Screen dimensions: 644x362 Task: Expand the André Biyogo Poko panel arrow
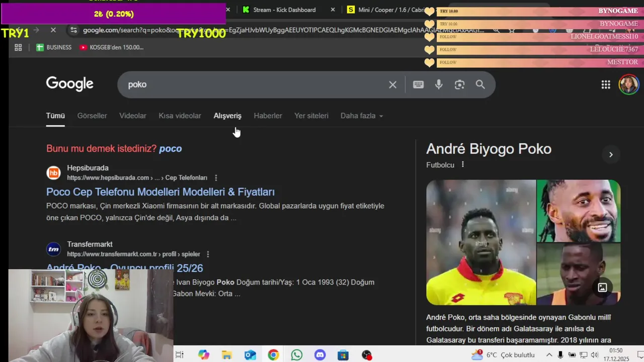tap(611, 154)
